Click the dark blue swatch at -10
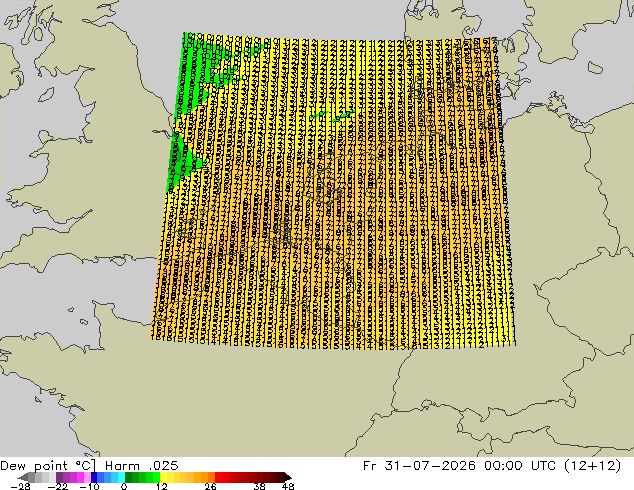The height and width of the screenshot is (490, 634). point(94,477)
